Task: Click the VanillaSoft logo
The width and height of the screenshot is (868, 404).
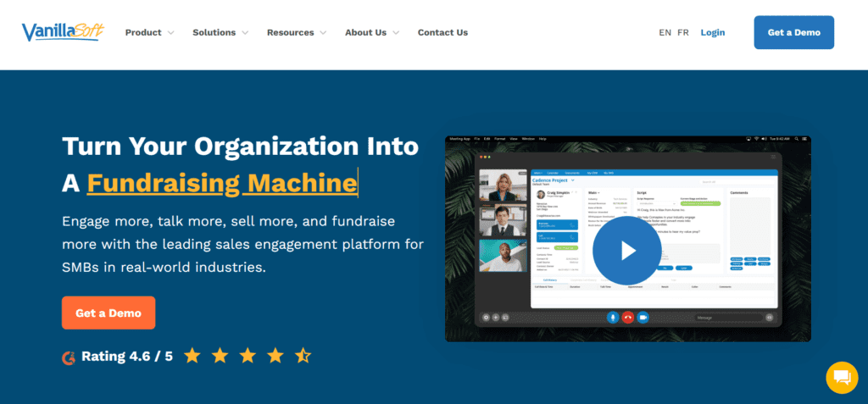Action: tap(63, 31)
